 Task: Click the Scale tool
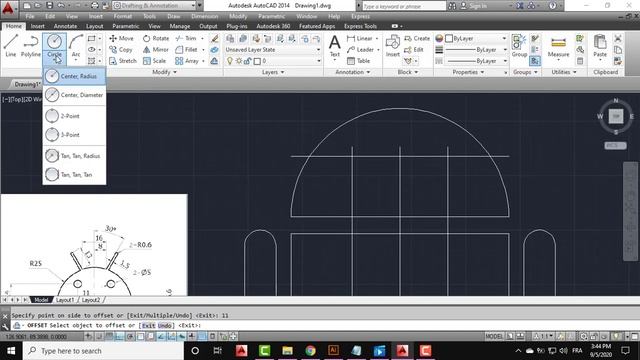tap(154, 61)
